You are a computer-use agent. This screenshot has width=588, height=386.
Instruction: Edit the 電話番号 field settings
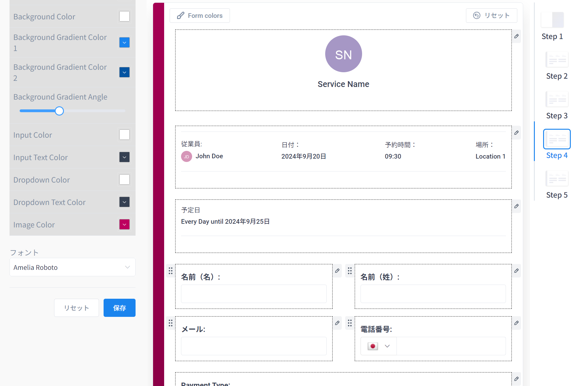(516, 323)
